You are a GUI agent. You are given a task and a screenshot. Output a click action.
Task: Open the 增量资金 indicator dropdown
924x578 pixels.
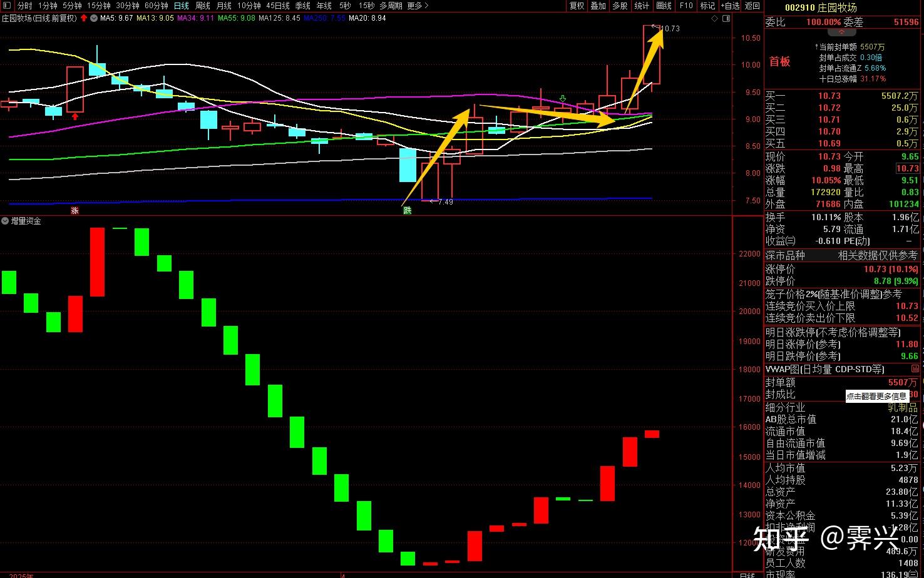coord(6,221)
